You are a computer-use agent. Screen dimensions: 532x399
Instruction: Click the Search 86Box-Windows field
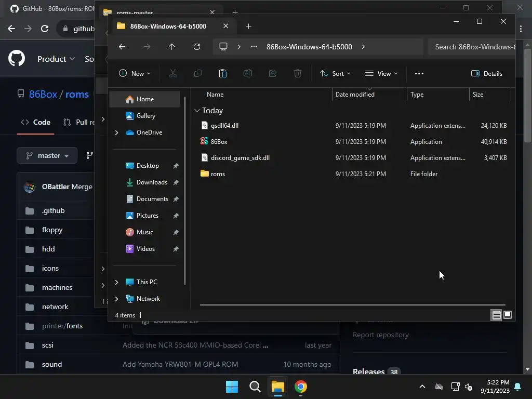472,47
